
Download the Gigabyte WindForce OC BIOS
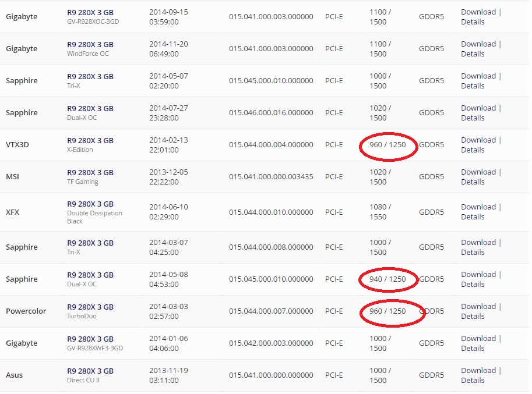point(478,44)
